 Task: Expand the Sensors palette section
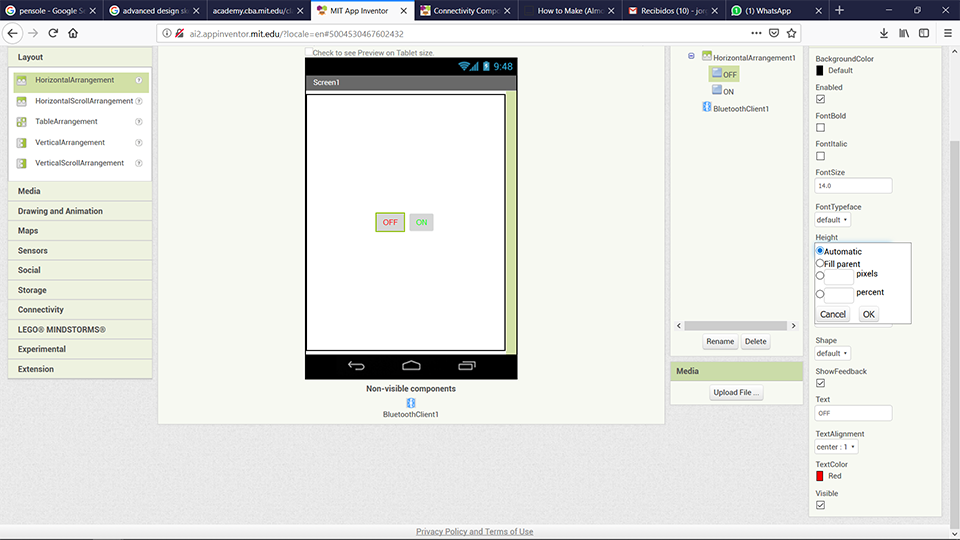(80, 250)
